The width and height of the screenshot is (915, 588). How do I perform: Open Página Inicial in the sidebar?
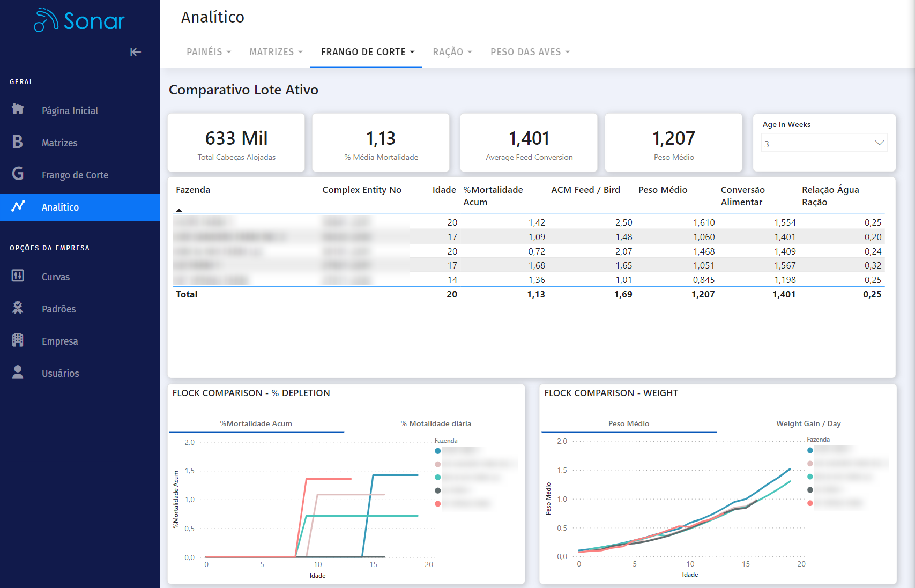[80, 110]
